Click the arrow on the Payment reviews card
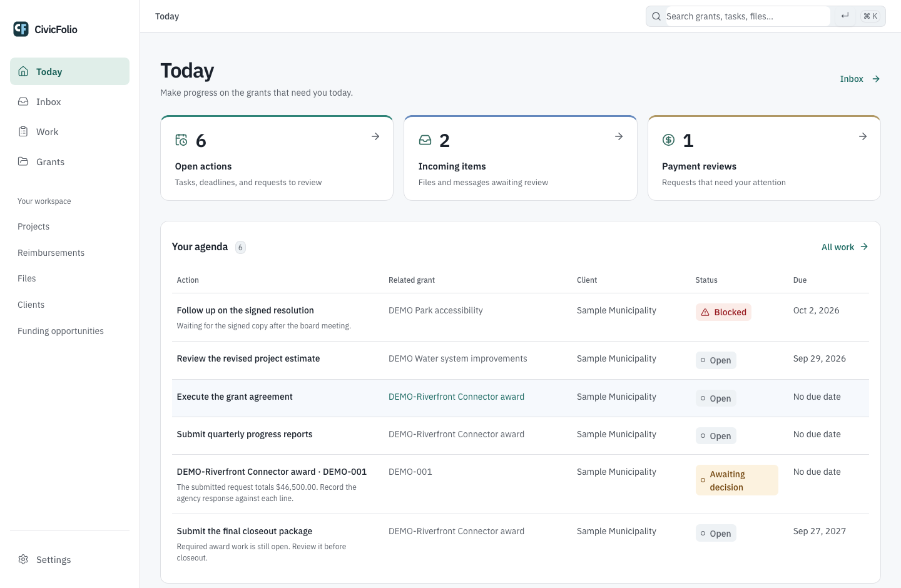 point(863,136)
